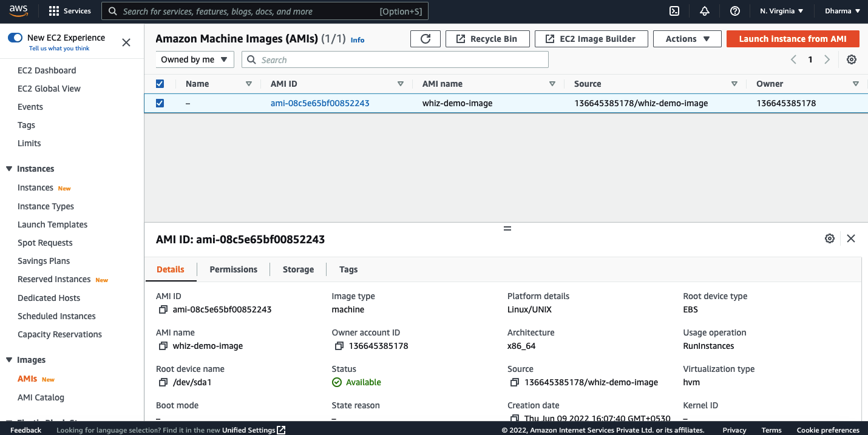
Task: Open details panel settings gear
Action: (x=830, y=238)
